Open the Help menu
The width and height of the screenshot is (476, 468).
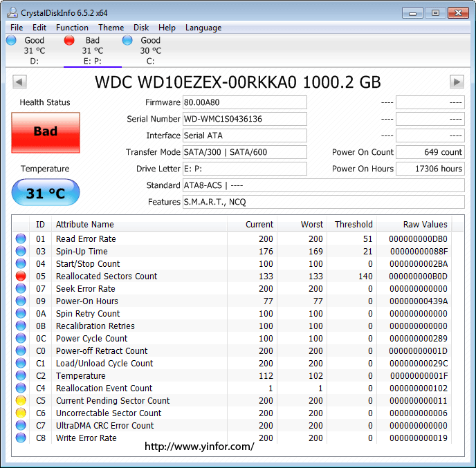[x=167, y=28]
